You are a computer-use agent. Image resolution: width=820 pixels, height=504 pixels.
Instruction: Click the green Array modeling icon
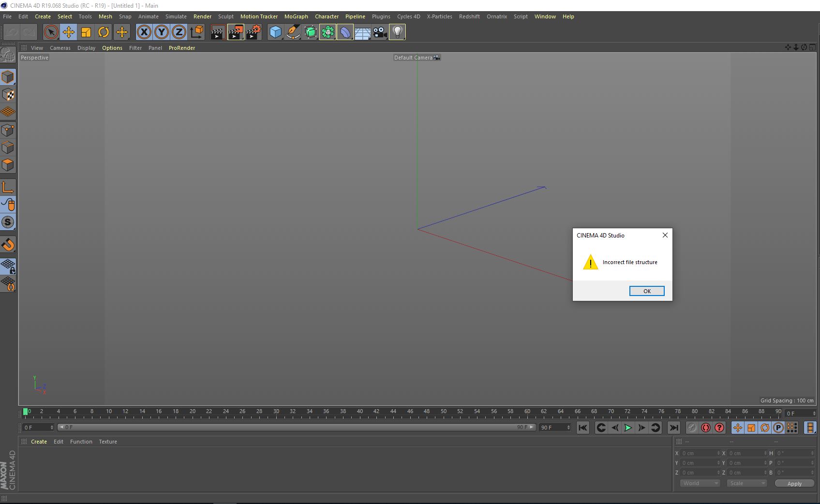pyautogui.click(x=328, y=32)
